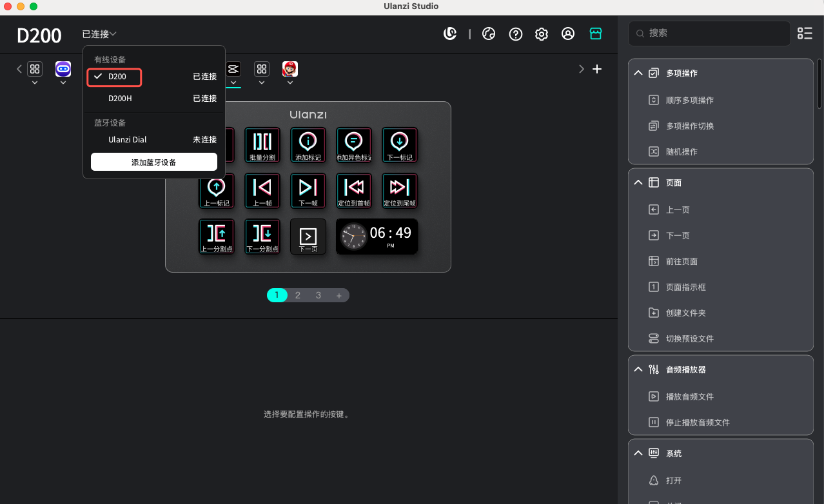Add a new profile with plus button
824x504 pixels.
(x=597, y=69)
